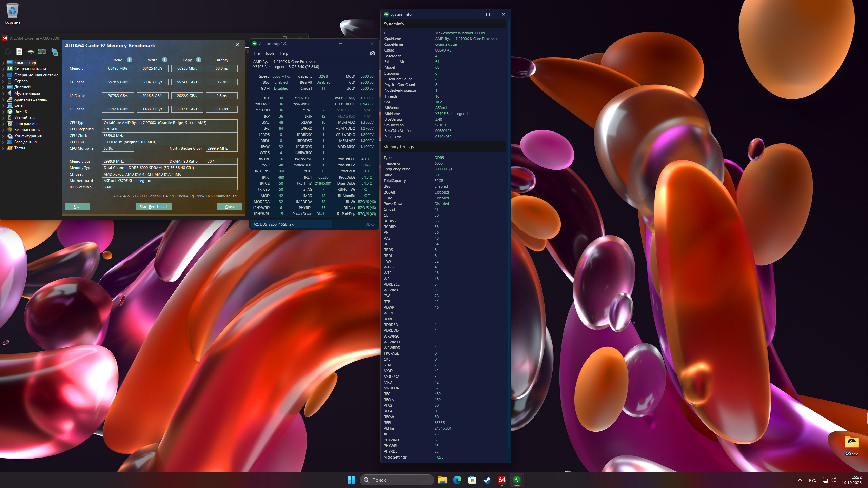Click the ZenTimings screenshot camera icon
The height and width of the screenshot is (488, 868).
click(x=372, y=53)
